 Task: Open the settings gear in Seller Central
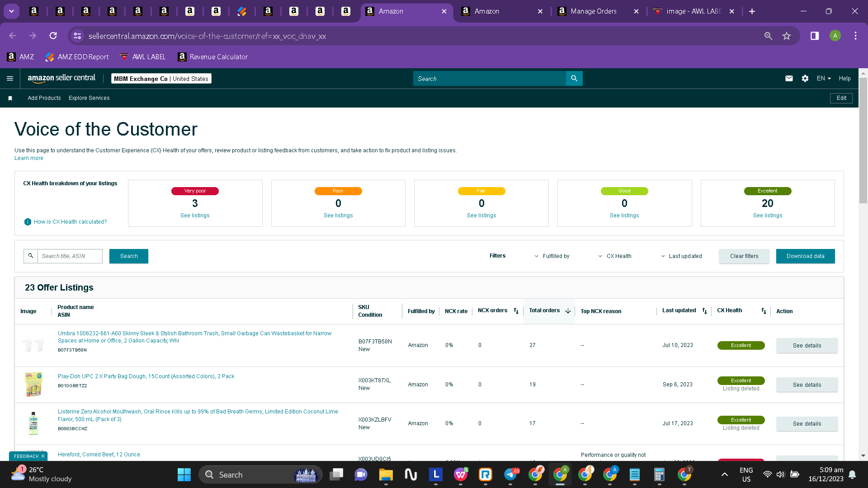coord(805,79)
